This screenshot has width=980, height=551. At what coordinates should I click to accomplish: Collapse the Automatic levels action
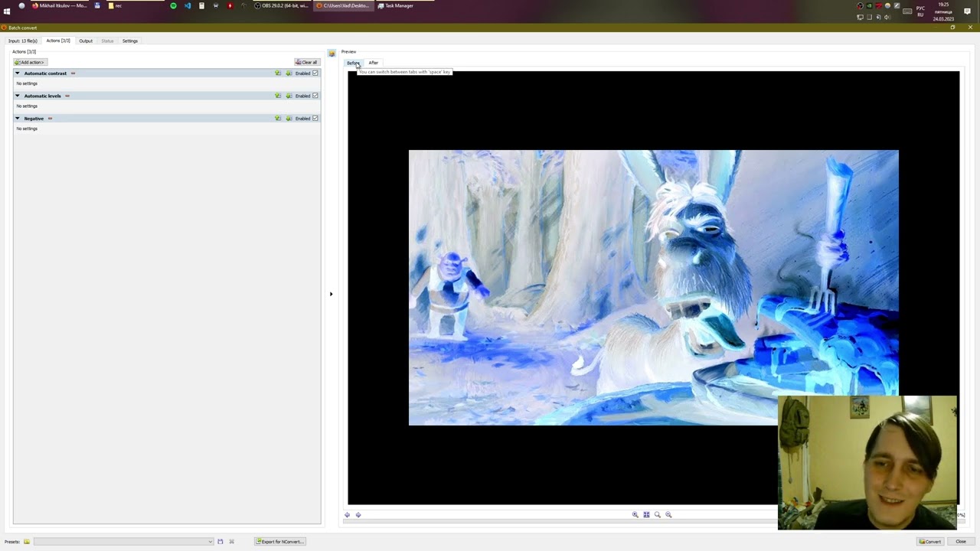(18, 96)
